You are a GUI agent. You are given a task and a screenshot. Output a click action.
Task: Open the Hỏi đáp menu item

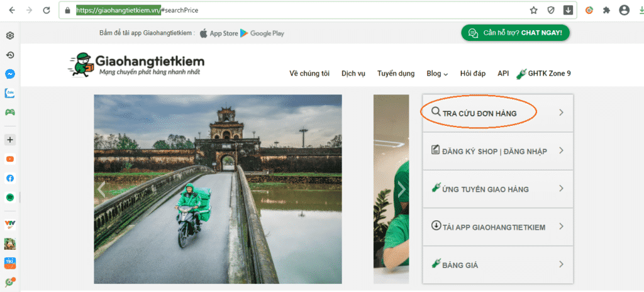click(473, 74)
